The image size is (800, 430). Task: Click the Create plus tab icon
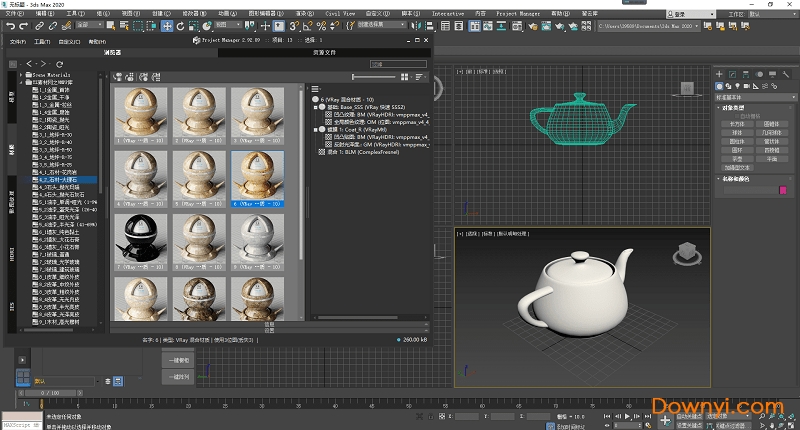[720, 73]
